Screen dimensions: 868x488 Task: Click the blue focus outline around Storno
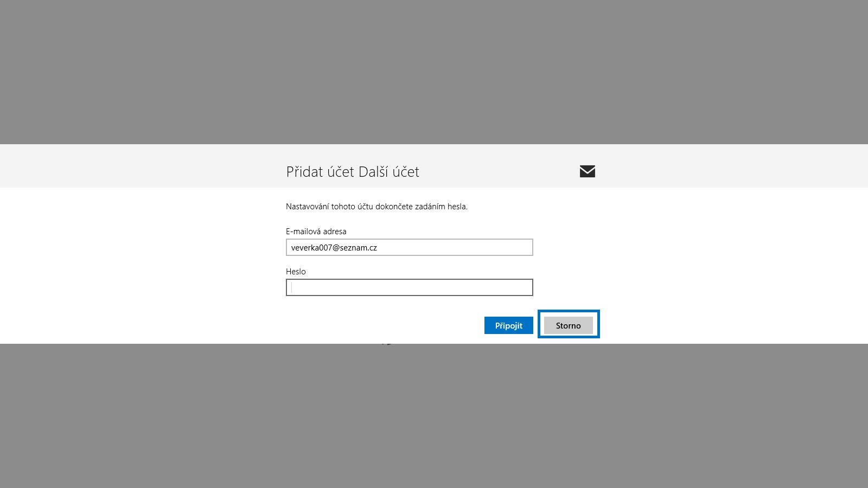pyautogui.click(x=569, y=312)
